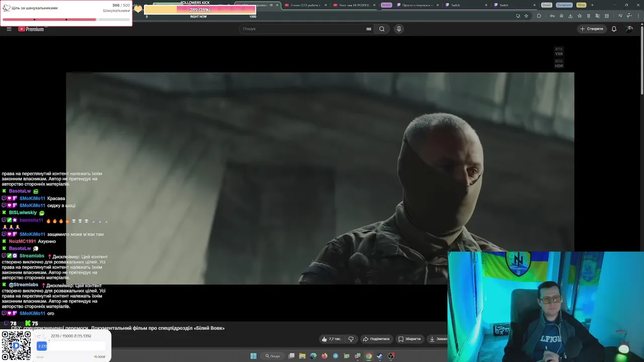Screen dimensions: 644x362
Task: Open YouTube hamburger guide menu
Action: [9, 29]
